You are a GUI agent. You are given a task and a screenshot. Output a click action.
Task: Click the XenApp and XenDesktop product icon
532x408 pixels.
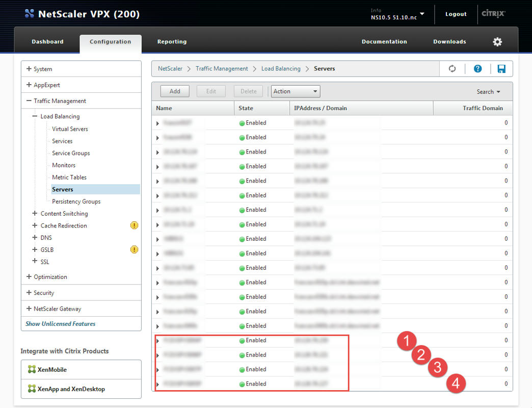point(32,389)
